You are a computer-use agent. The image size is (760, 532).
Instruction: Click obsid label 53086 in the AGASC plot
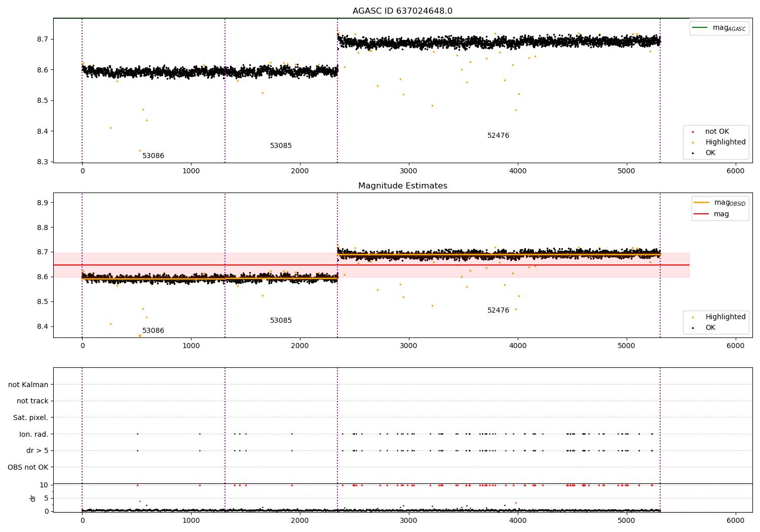coord(153,156)
